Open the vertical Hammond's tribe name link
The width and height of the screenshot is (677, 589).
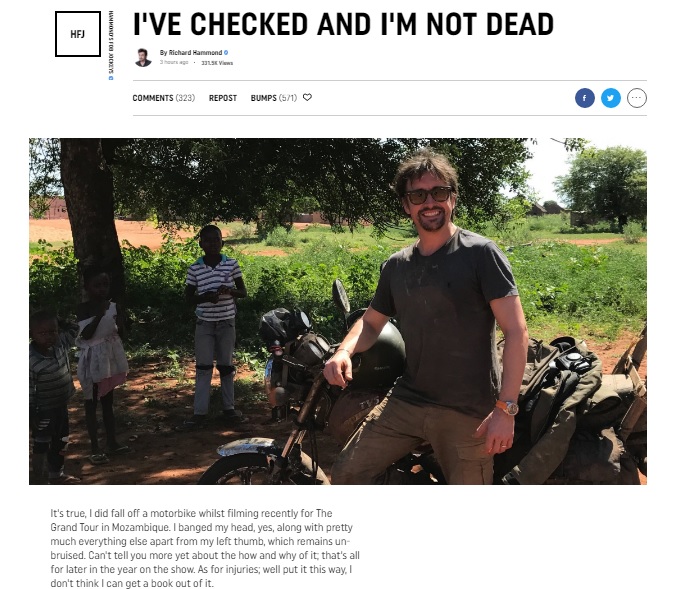point(111,43)
